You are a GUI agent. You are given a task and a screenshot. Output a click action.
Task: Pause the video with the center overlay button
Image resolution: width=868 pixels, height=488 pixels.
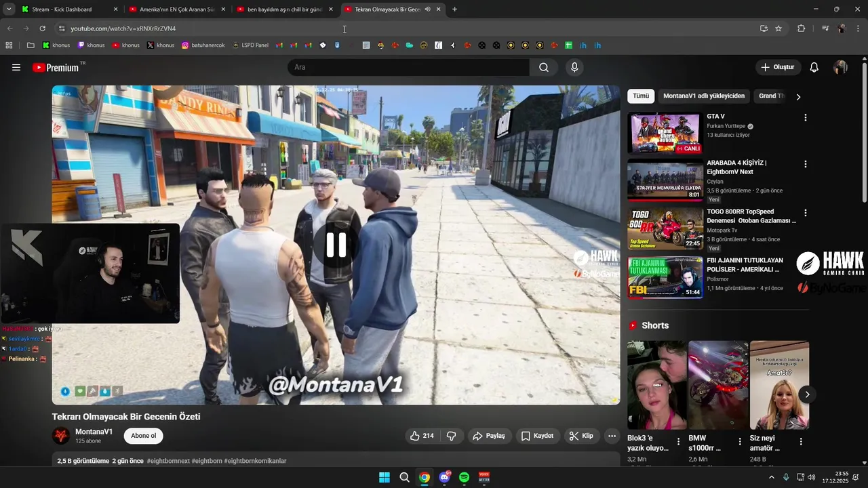336,245
